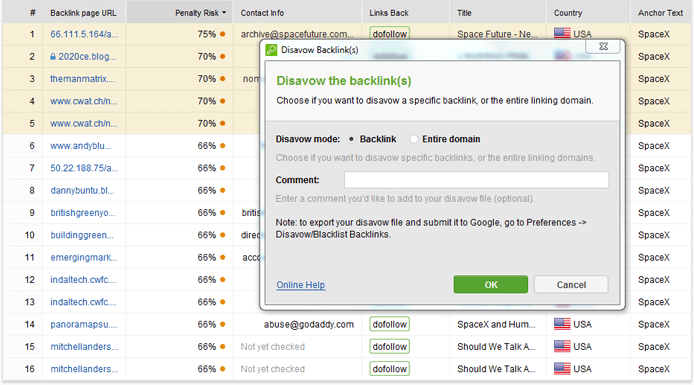Confirm disavow with the OK button
This screenshot has width=694, height=385.
tap(490, 285)
